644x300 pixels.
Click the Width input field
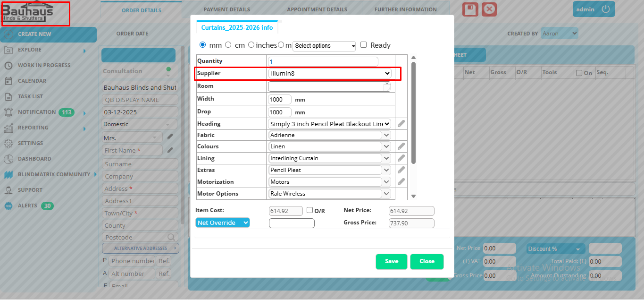(279, 100)
